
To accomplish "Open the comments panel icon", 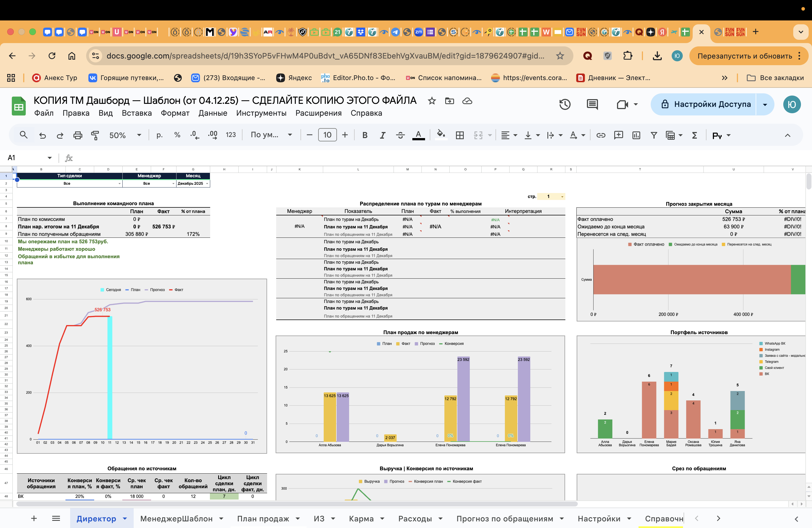I will (592, 104).
